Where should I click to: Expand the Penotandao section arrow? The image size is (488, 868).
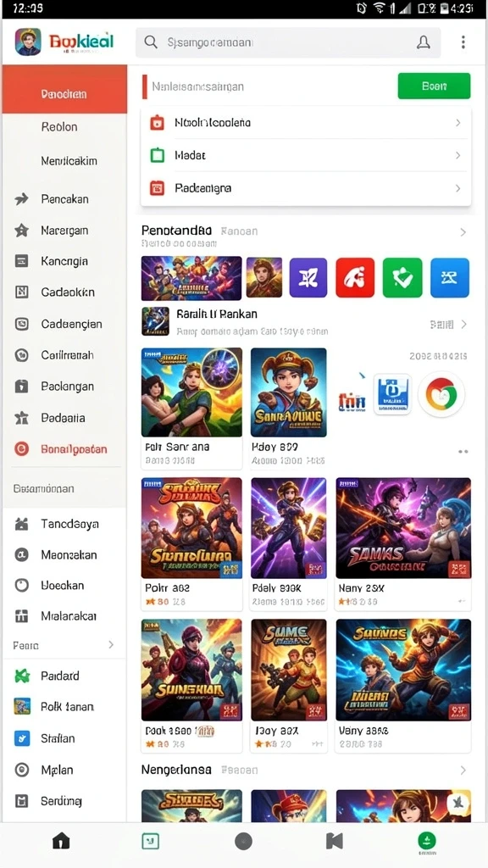coord(463,232)
